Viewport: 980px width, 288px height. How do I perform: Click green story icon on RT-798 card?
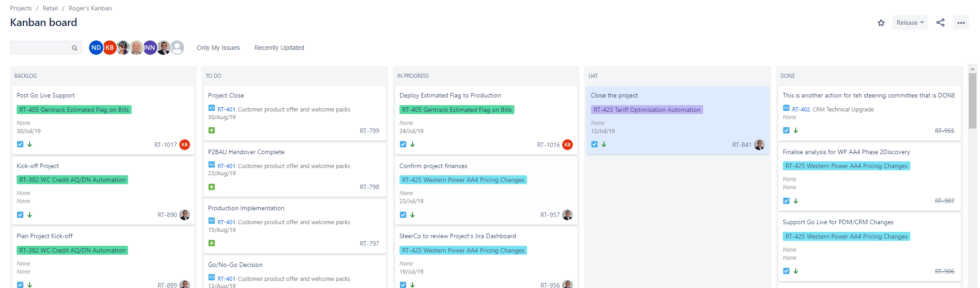pos(212,187)
